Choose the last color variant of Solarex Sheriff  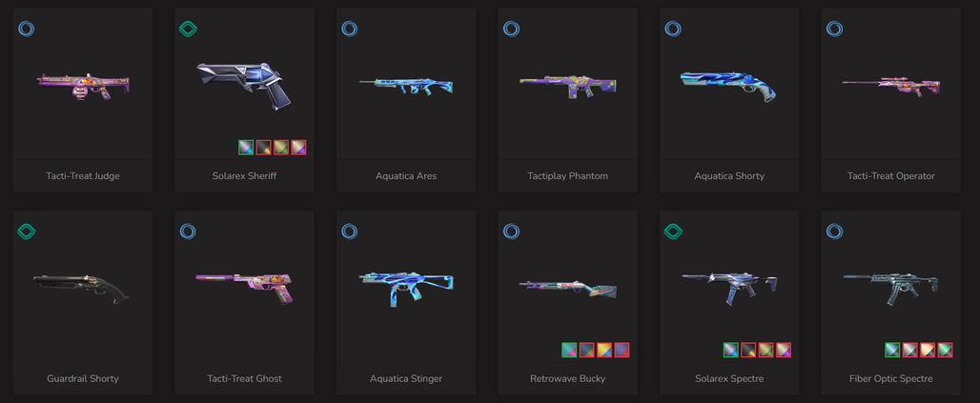tap(298, 148)
